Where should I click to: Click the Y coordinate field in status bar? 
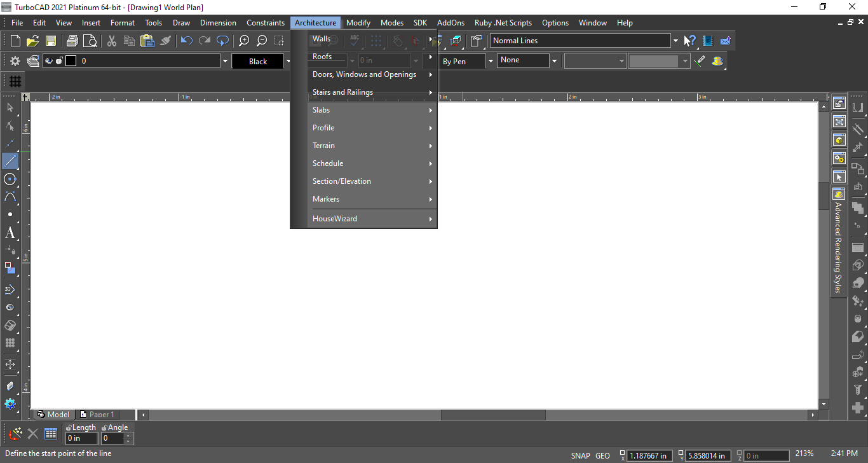(x=707, y=455)
